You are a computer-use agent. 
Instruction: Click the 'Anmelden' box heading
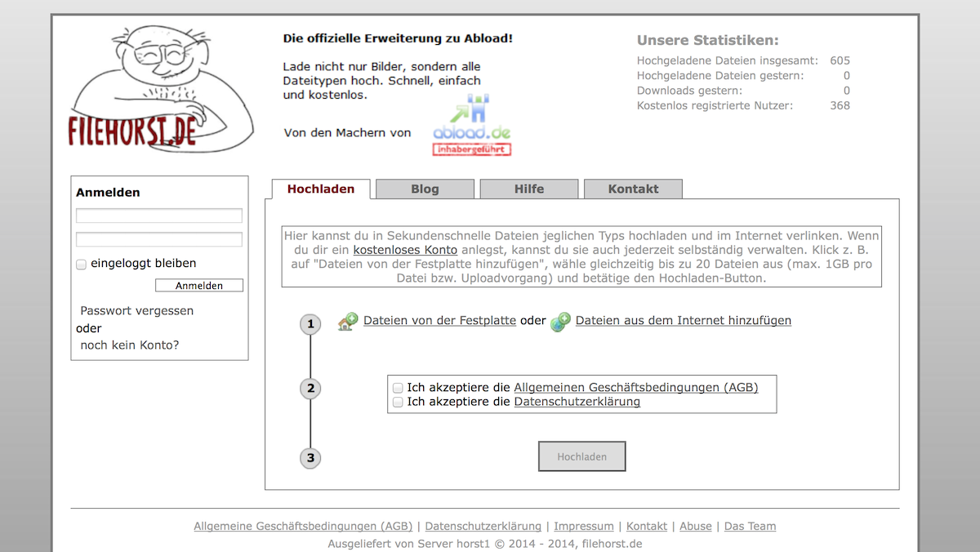click(108, 193)
